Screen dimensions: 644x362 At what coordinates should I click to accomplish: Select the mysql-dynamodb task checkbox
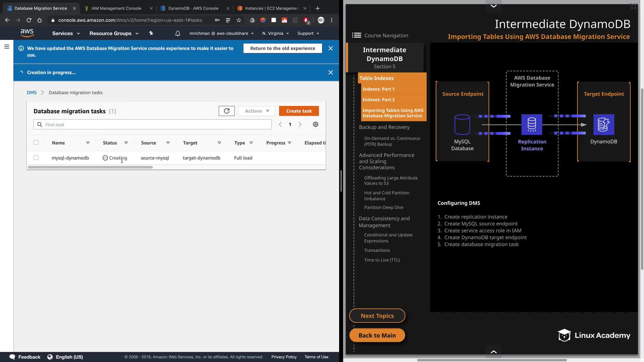click(36, 158)
